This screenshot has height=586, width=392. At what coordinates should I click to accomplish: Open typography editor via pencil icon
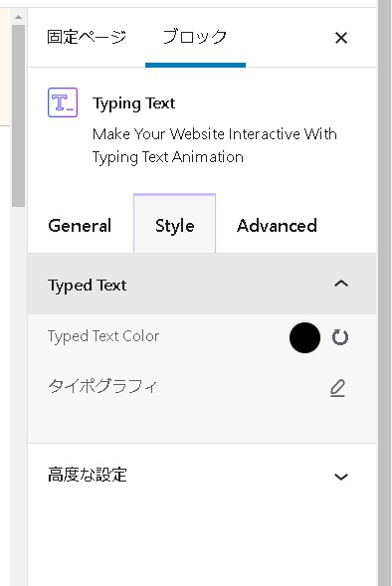click(x=338, y=388)
